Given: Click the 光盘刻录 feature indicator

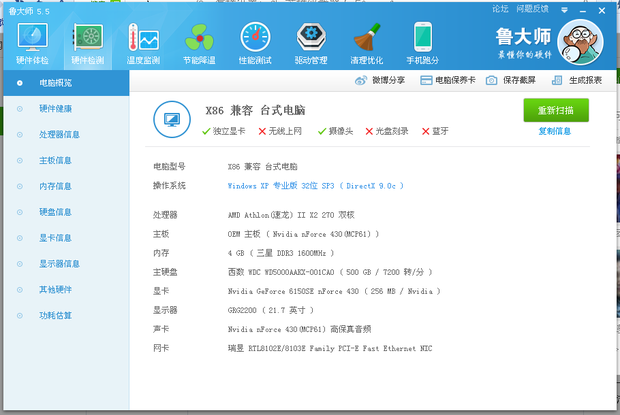Looking at the screenshot, I should [387, 131].
